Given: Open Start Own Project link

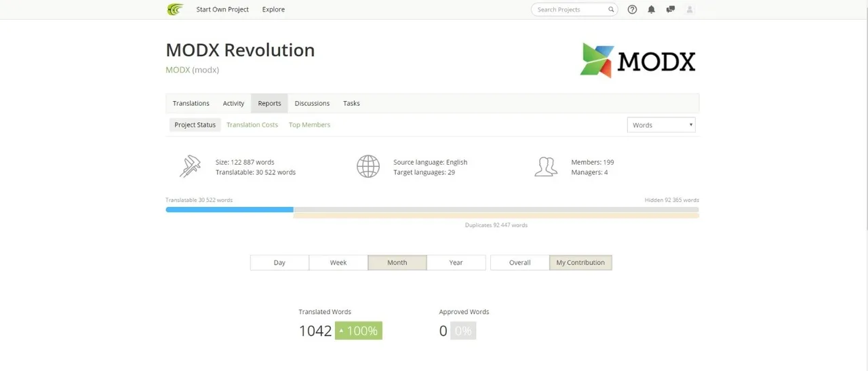Looking at the screenshot, I should (x=222, y=9).
